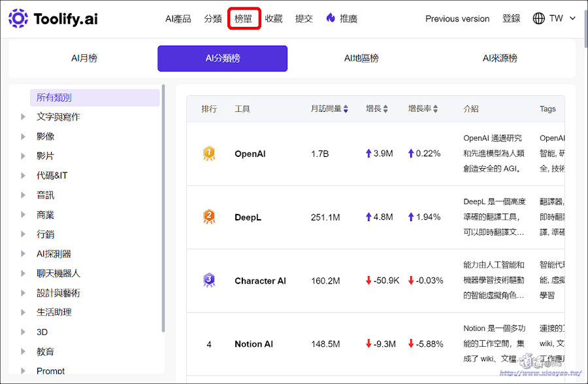
Task: Click the globe language icon
Action: (x=538, y=18)
